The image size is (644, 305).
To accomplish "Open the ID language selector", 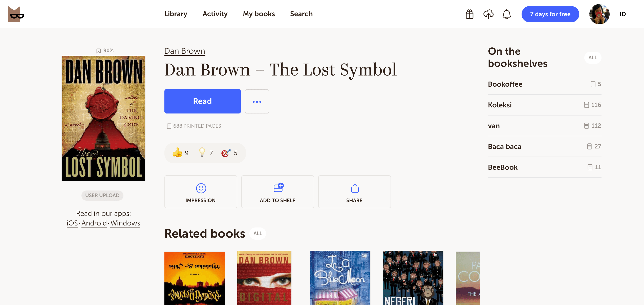I will point(622,14).
